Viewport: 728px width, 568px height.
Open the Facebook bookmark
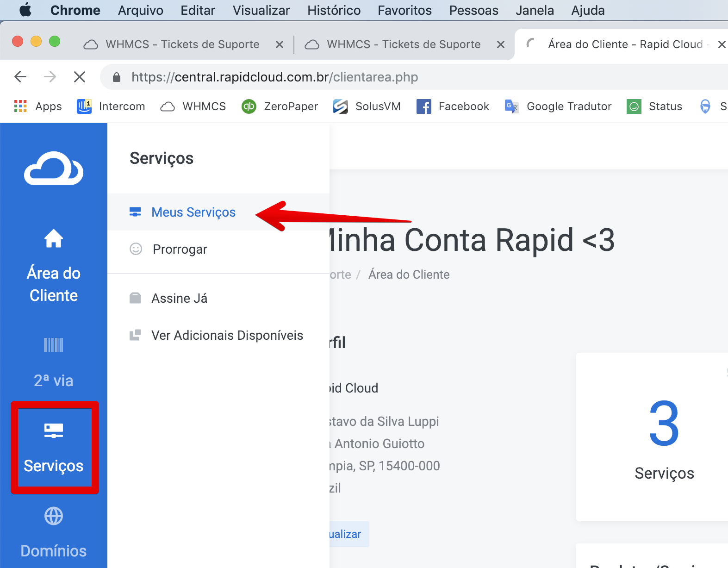coord(453,106)
